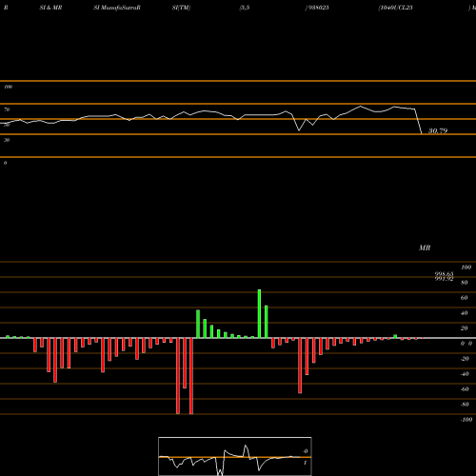Image resolution: width=476 pixels, height=476 pixels.
Task: Click the MR axis label -100
Action: pyautogui.click(x=466, y=420)
